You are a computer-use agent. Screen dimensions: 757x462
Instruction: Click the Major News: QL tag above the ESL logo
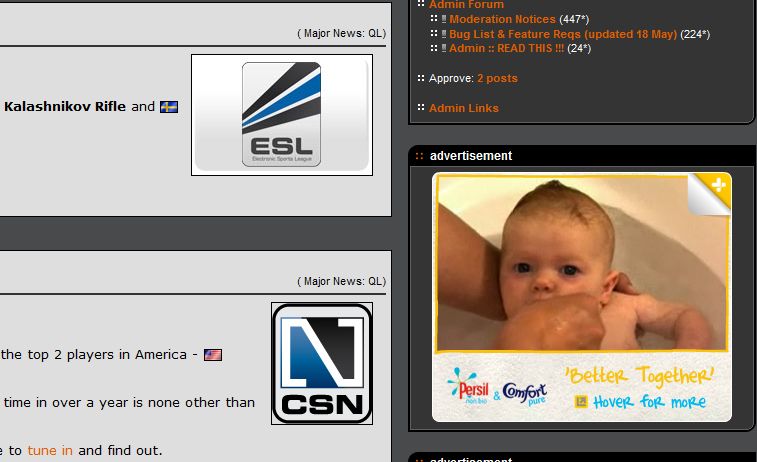click(x=341, y=33)
